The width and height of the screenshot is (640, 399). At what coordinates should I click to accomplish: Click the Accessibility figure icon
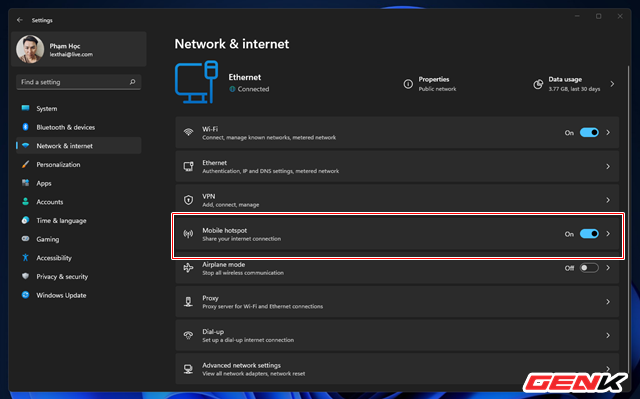25,257
